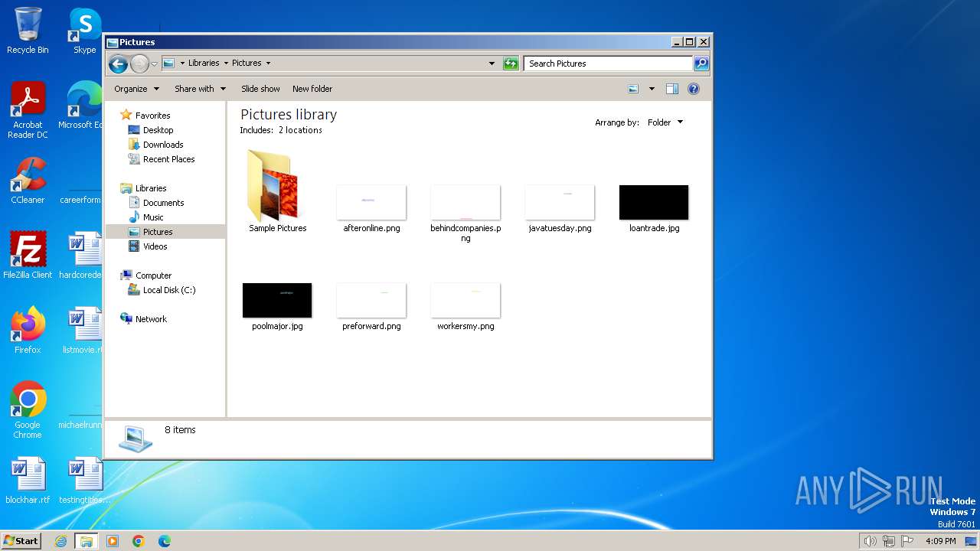Select Computer in the navigation pane

pyautogui.click(x=153, y=275)
